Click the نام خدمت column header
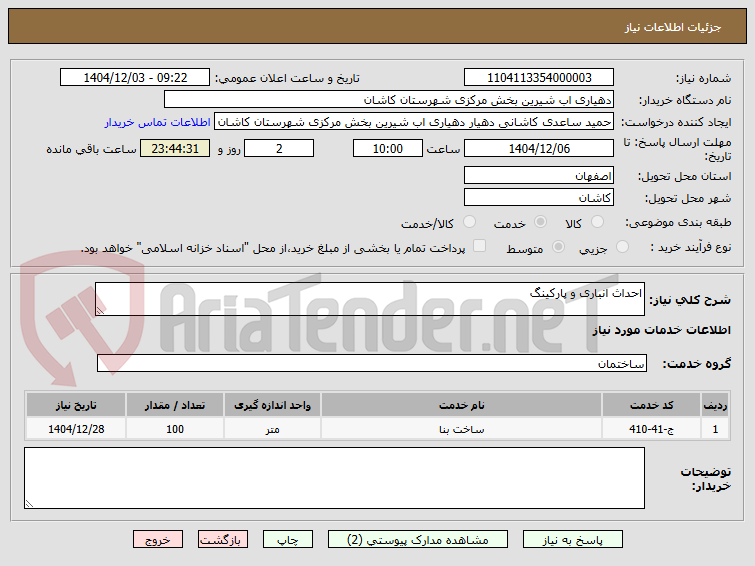Screen dimensions: 755x566 (x=461, y=405)
